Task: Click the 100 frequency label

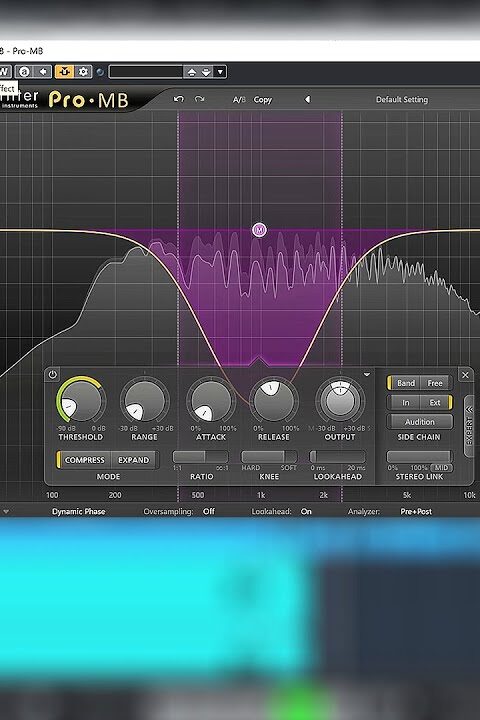Action: pyautogui.click(x=52, y=495)
